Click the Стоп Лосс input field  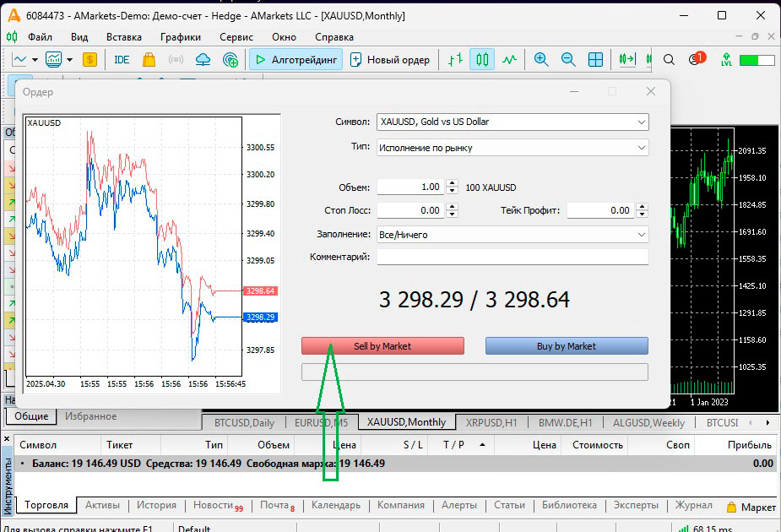click(x=411, y=210)
